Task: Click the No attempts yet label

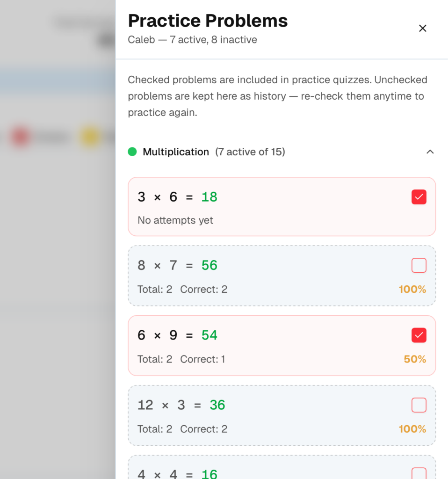Action: coord(175,220)
